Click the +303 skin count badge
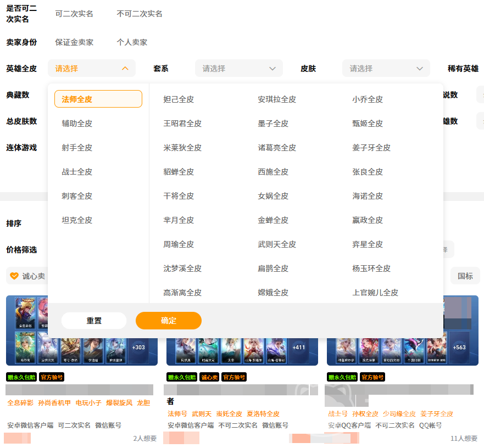Viewport: 484px width, 448px height. coord(138,348)
